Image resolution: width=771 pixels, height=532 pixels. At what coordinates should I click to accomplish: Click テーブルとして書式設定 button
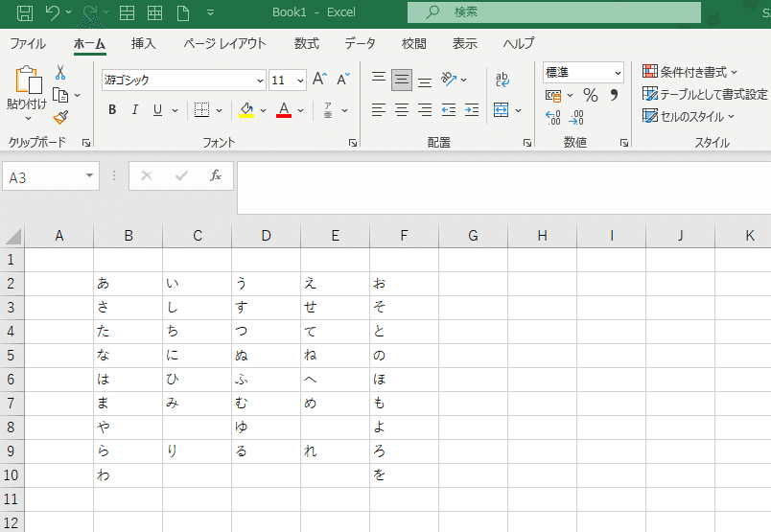point(705,94)
